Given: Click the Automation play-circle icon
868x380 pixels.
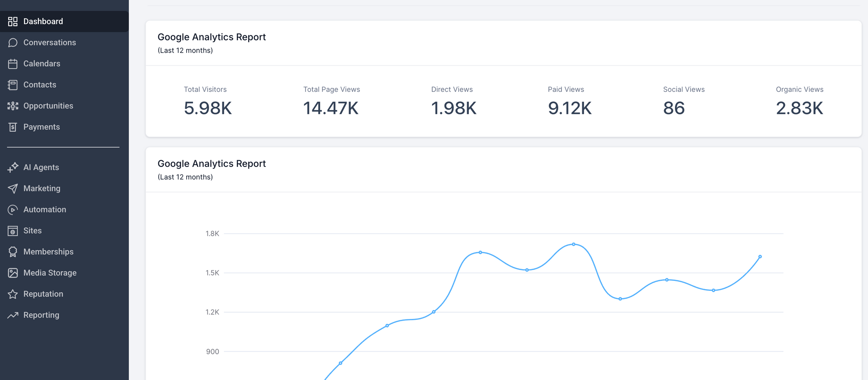Looking at the screenshot, I should click(13, 210).
